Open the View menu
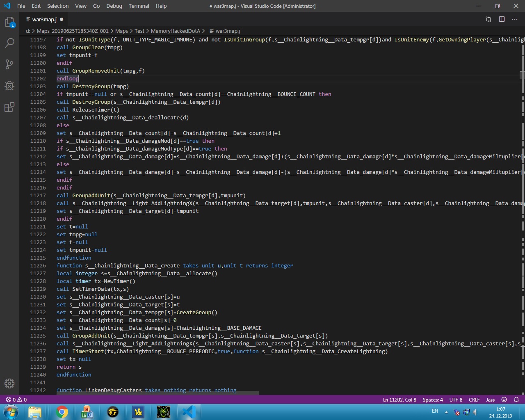Viewport: 525px width, 420px height. tap(81, 6)
